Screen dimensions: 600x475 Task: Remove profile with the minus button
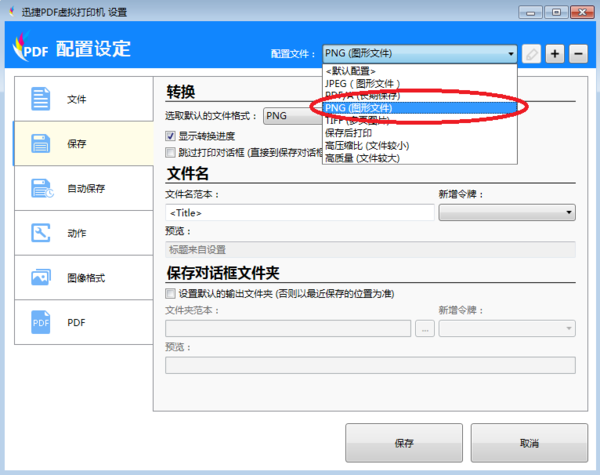pos(578,54)
